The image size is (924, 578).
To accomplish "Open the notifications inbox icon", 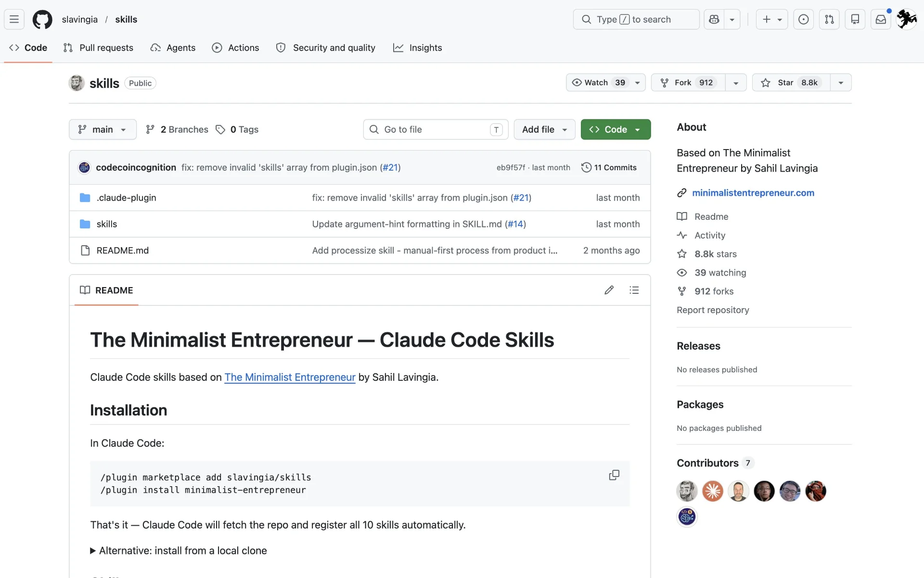I will tap(881, 19).
